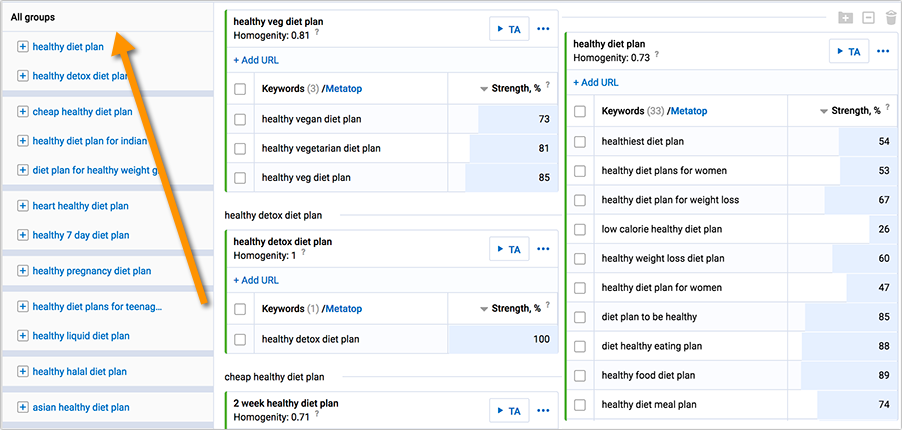
Task: Click the add folder icon at top right
Action: click(845, 18)
